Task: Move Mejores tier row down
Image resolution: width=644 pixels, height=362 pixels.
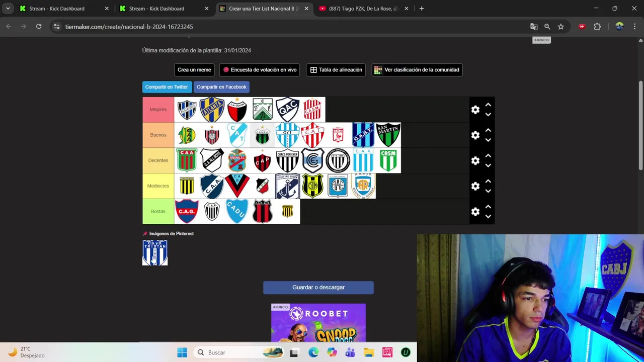Action: [488, 115]
